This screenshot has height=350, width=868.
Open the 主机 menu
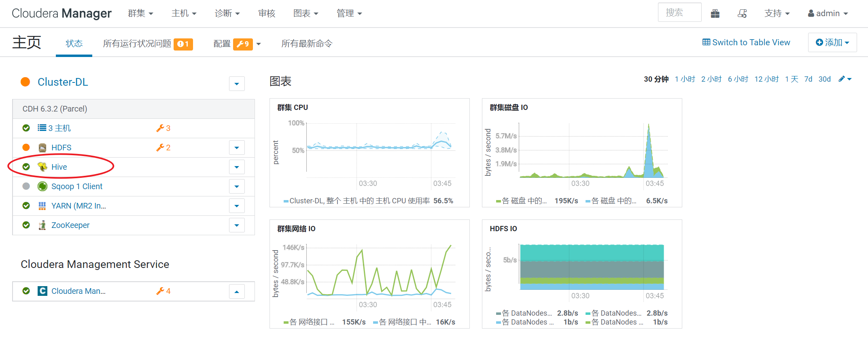(x=184, y=13)
